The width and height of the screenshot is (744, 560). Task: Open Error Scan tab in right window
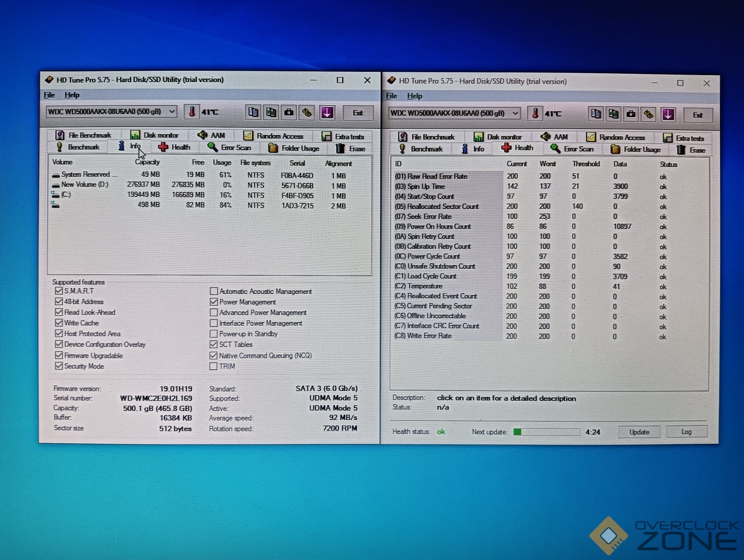[x=572, y=149]
